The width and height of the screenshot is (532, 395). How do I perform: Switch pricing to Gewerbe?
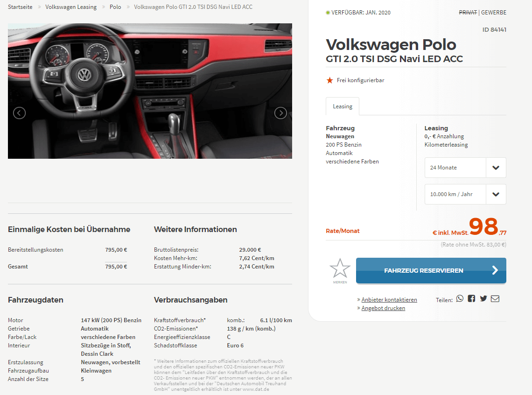pyautogui.click(x=494, y=13)
